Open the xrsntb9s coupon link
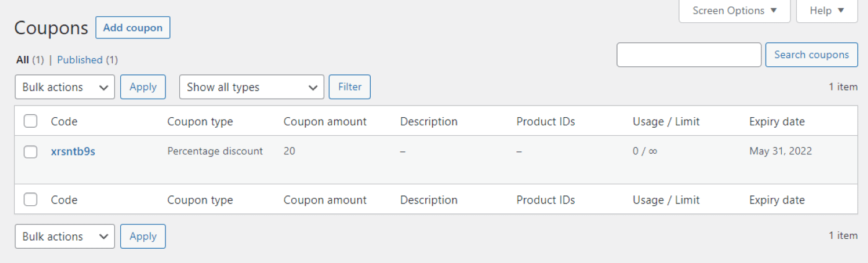Viewport: 868px width, 263px height. (73, 151)
